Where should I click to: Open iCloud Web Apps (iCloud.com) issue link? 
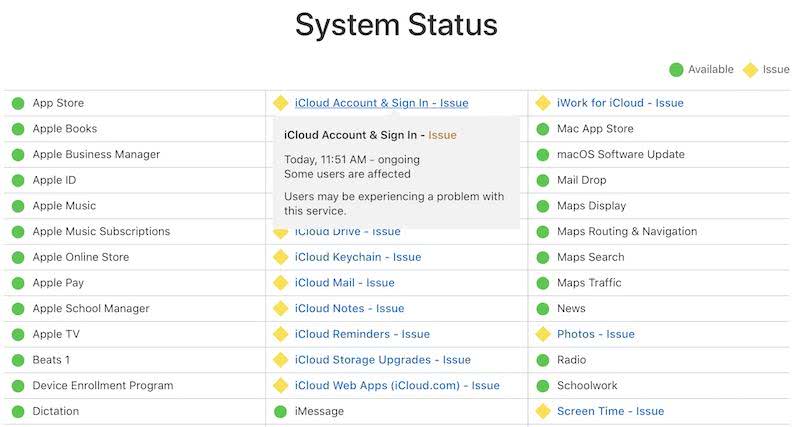click(397, 386)
